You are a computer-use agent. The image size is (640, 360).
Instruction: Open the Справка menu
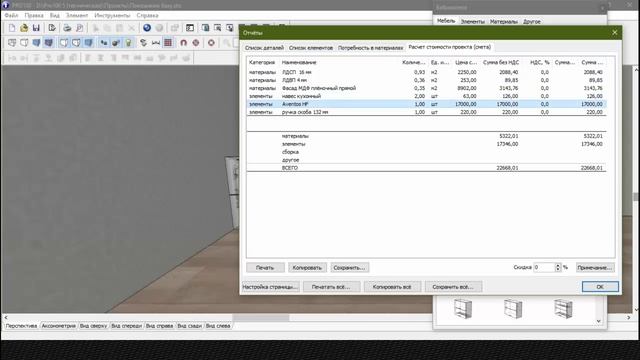pos(147,15)
